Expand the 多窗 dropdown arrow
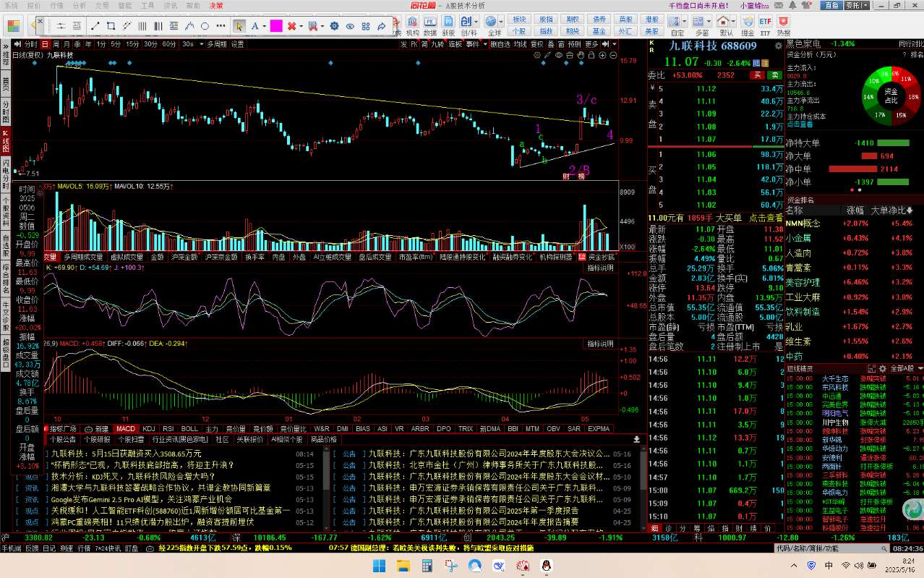The image size is (924, 578). (709, 21)
